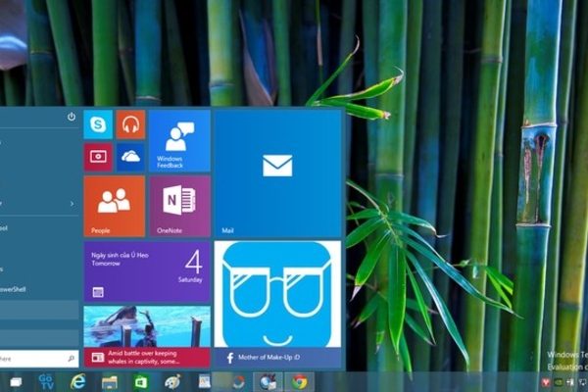The image size is (588, 392).
Task: Open the Facebook tile Mother of Make-Up
Action: point(277,304)
